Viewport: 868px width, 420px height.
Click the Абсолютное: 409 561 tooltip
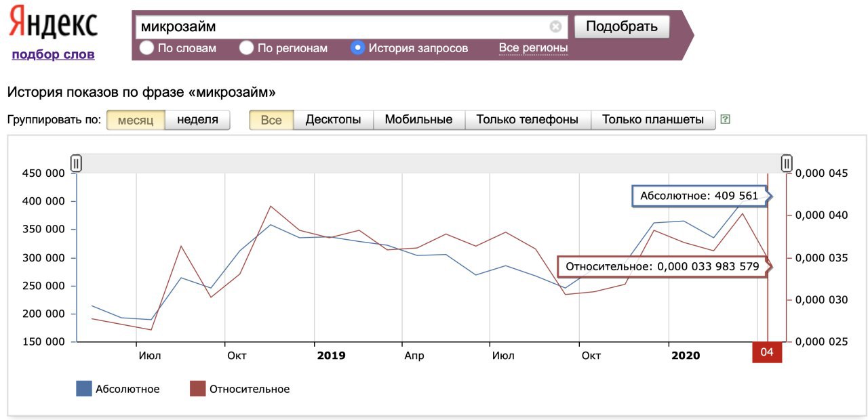701,196
